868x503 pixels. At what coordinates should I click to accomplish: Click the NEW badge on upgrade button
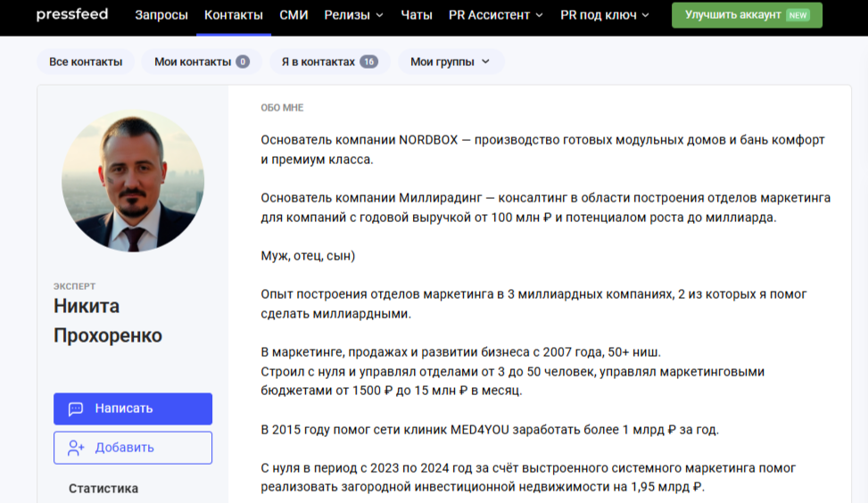coord(798,15)
